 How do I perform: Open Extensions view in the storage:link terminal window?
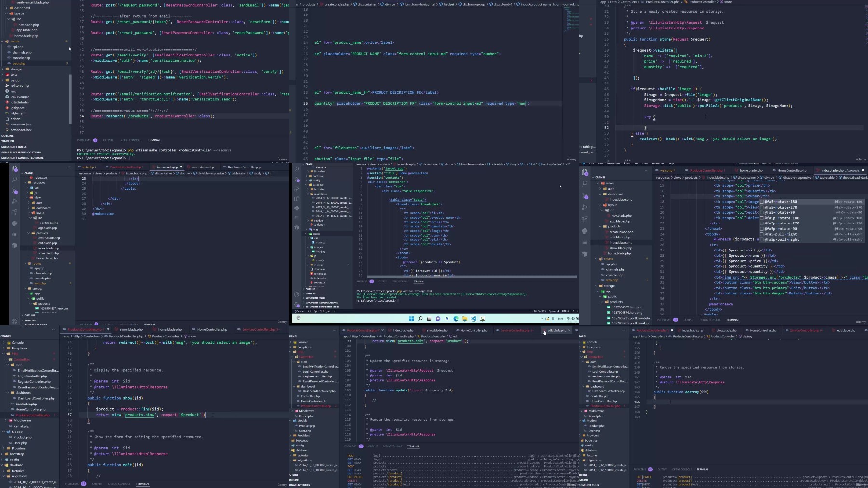[297, 199]
